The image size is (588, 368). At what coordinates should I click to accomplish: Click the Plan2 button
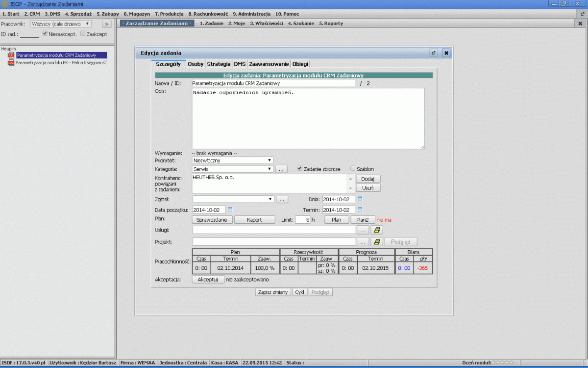[x=363, y=220]
